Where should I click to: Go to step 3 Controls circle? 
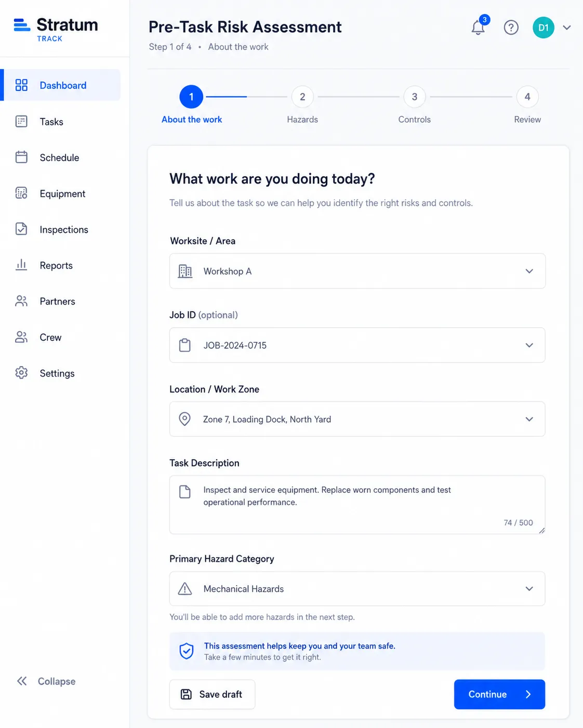coord(415,97)
